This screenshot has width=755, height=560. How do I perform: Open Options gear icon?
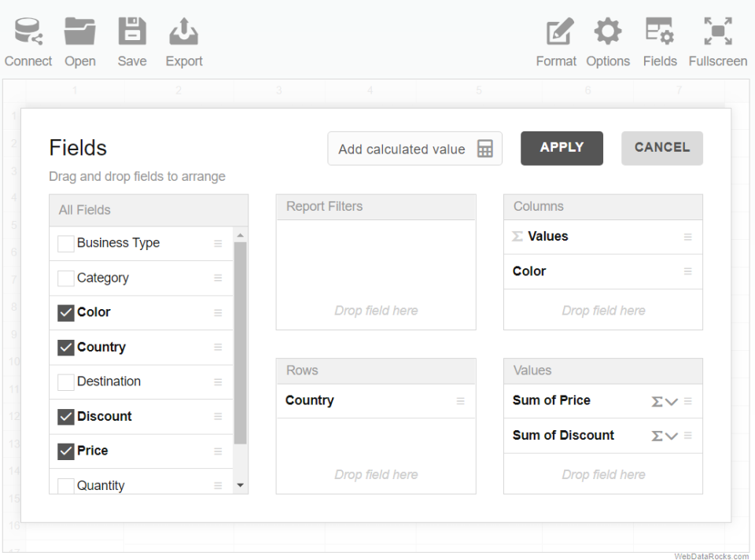608,32
